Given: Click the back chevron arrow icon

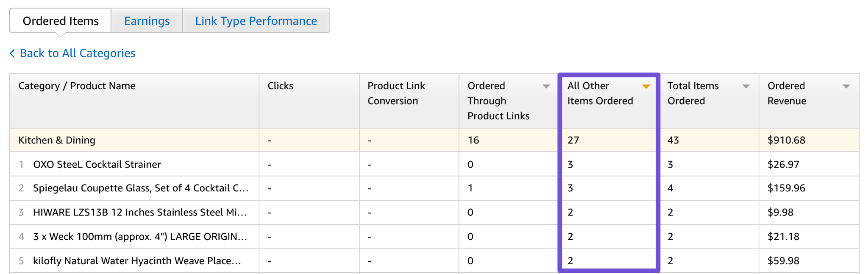Looking at the screenshot, I should 12,53.
